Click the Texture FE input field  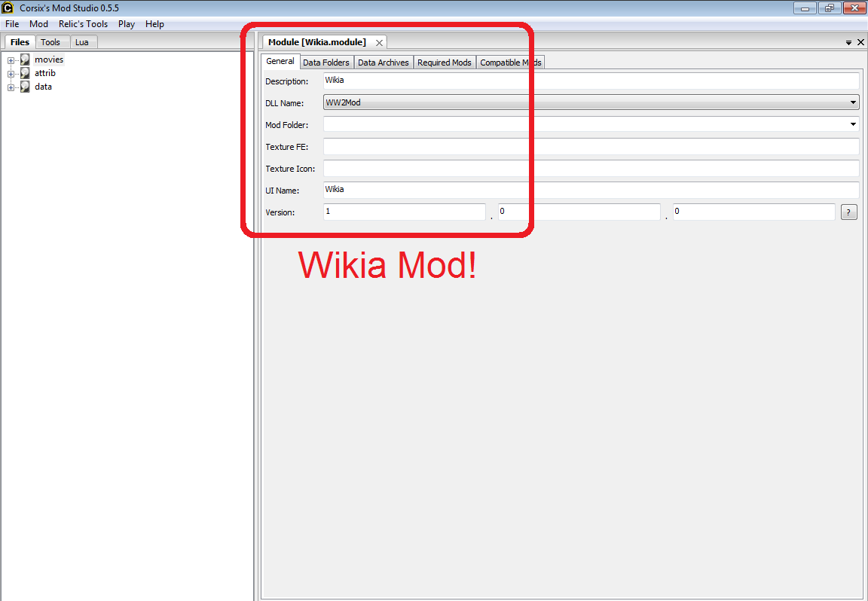591,147
